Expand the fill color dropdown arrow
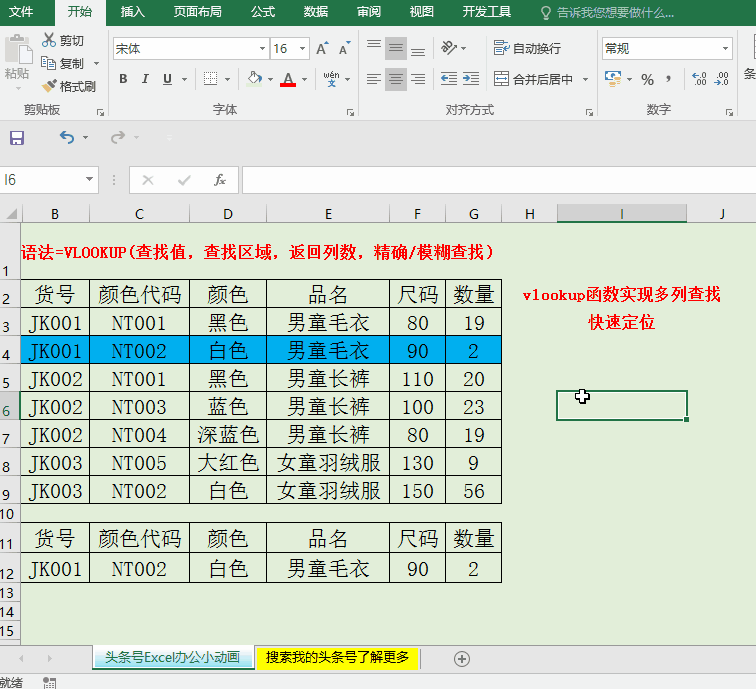Screen dimensions: 756x689 (x=270, y=79)
